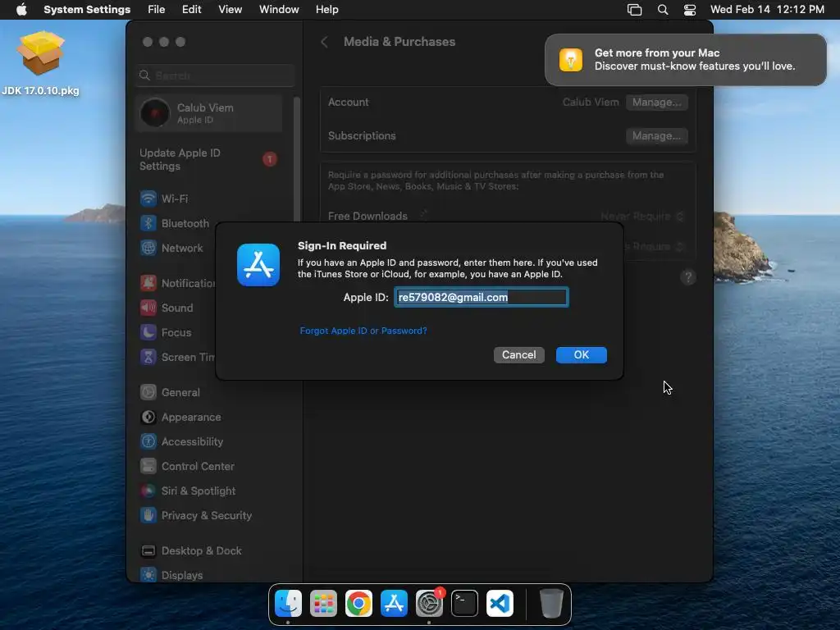
Task: Select Sound speaker icon in sidebar
Action: [x=148, y=308]
